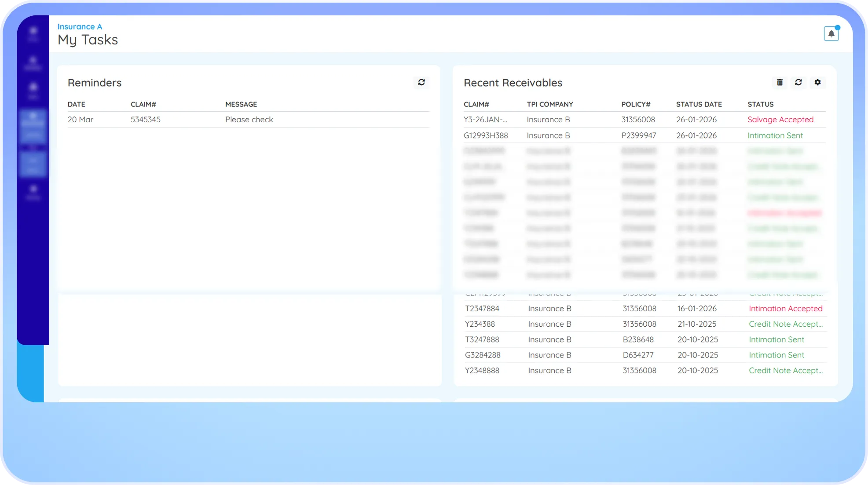Click date 26-01-2026 in the Y3-26JAN row

pos(696,120)
